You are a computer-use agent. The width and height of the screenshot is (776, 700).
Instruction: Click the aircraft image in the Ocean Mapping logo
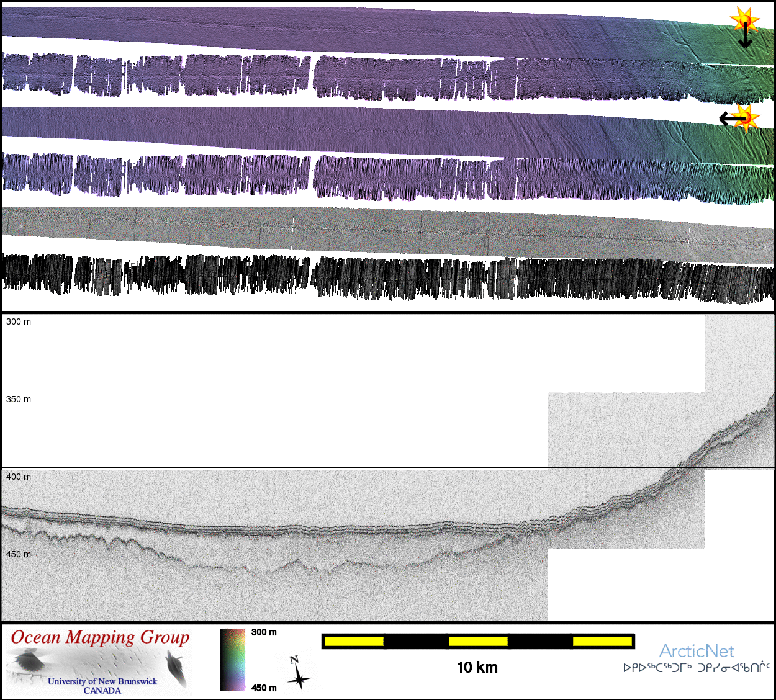coord(27,659)
